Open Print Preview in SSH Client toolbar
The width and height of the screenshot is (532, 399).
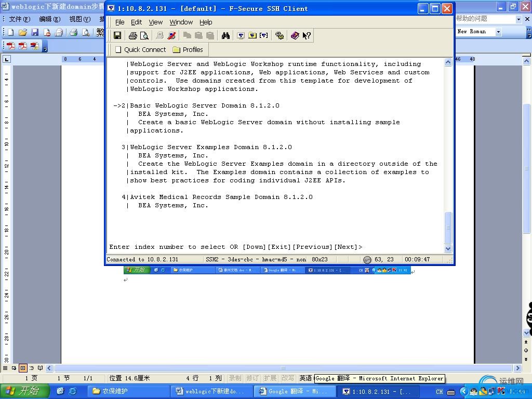(x=144, y=35)
